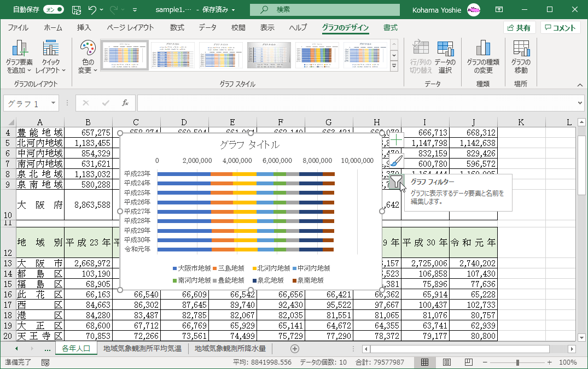Select the chart style brush icon beside the chart
The image size is (588, 369).
(396, 161)
